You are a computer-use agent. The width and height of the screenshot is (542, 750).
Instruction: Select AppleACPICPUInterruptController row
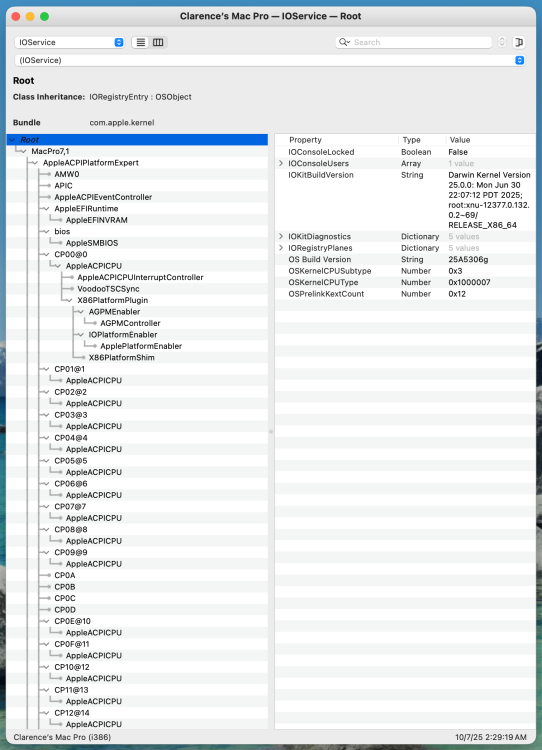coord(138,277)
